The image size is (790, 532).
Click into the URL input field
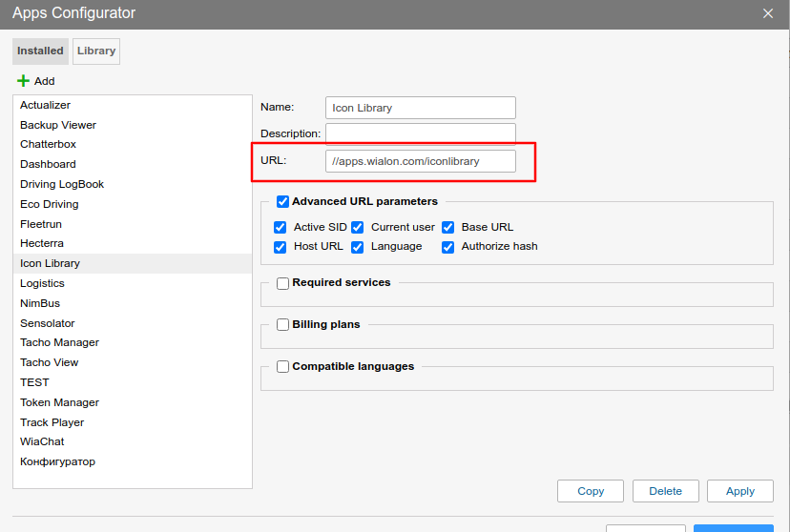[x=420, y=161]
